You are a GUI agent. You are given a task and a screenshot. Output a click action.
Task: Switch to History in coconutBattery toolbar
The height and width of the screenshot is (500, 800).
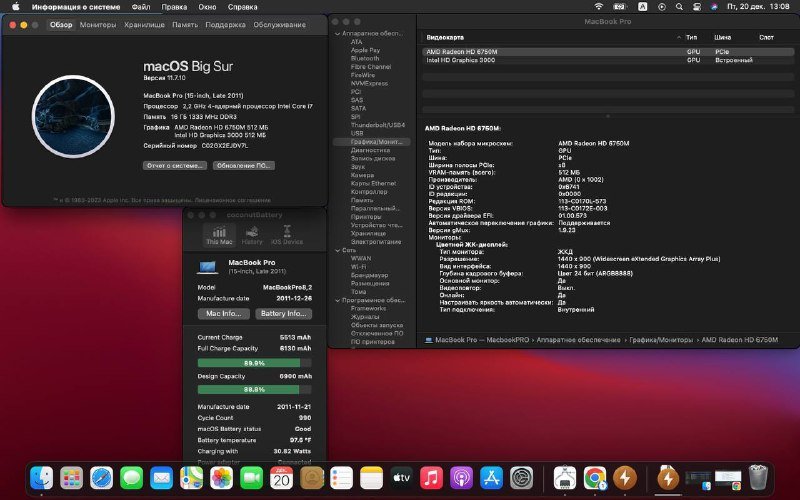click(252, 235)
